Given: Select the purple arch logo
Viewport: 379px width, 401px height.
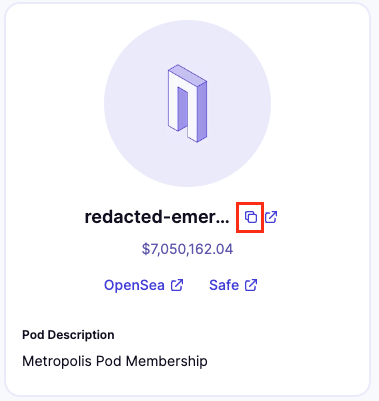Looking at the screenshot, I should [x=187, y=103].
